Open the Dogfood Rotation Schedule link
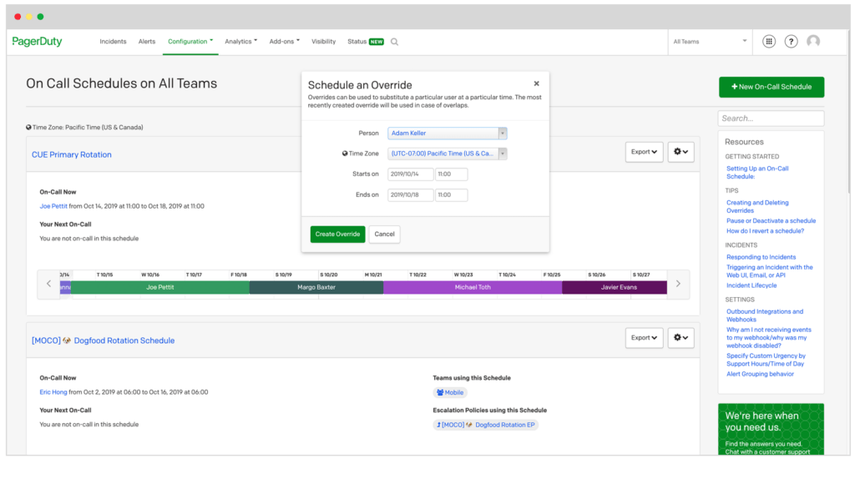 coord(103,340)
